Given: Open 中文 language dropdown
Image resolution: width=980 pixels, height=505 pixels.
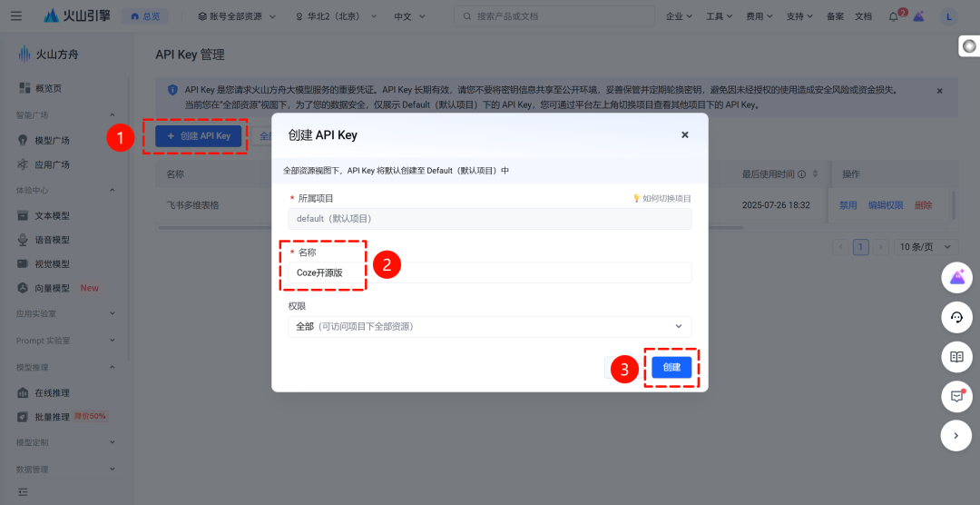Looking at the screenshot, I should coord(409,16).
